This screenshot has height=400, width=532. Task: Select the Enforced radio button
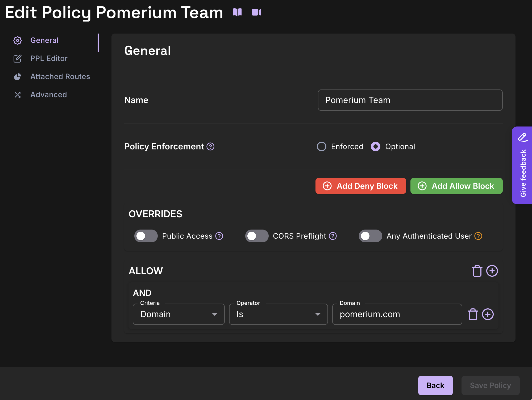click(322, 146)
